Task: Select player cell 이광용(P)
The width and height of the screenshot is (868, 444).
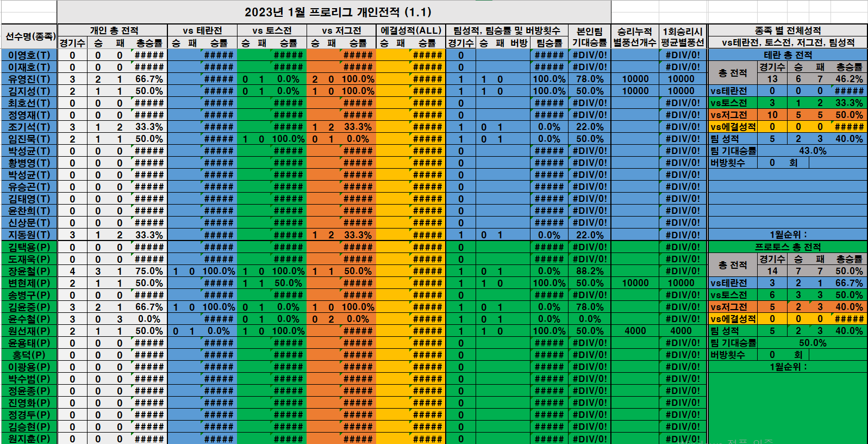Action: point(29,367)
